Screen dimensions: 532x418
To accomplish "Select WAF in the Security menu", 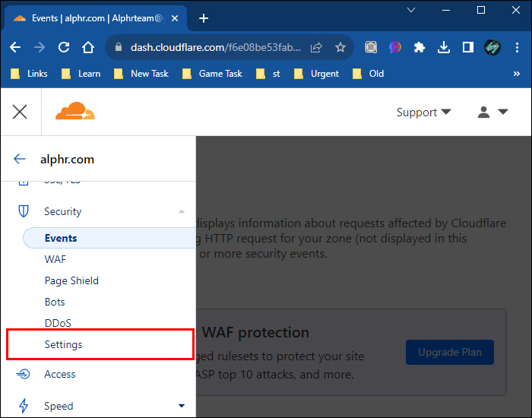I will pos(55,259).
